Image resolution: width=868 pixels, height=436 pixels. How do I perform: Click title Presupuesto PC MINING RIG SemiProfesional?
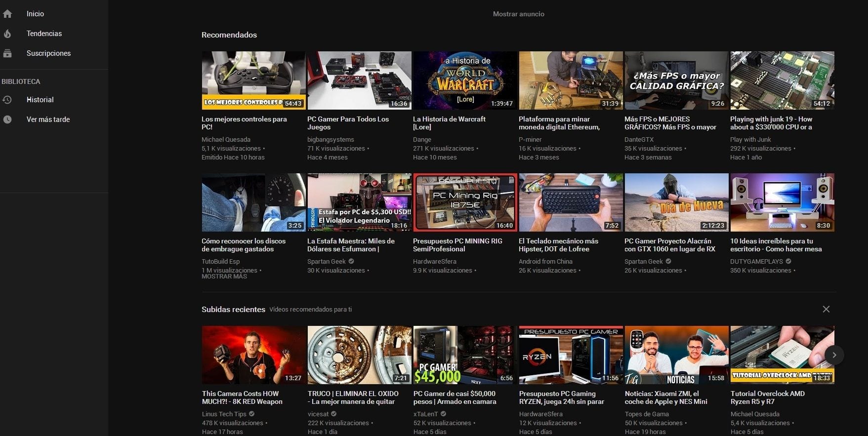pos(457,245)
